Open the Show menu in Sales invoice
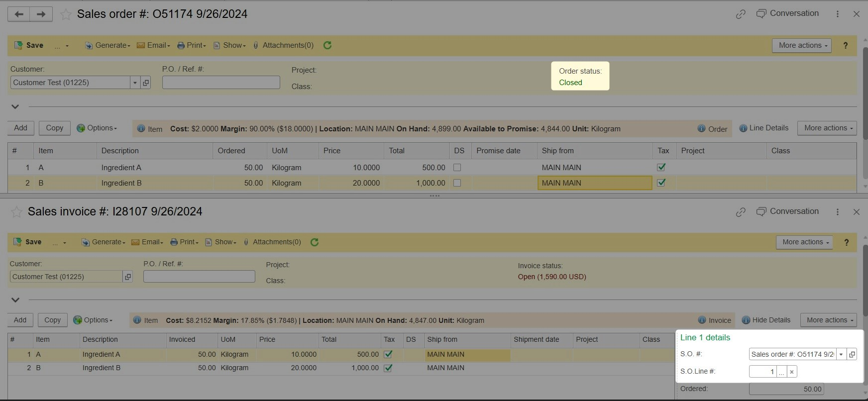Image resolution: width=868 pixels, height=401 pixels. (221, 242)
